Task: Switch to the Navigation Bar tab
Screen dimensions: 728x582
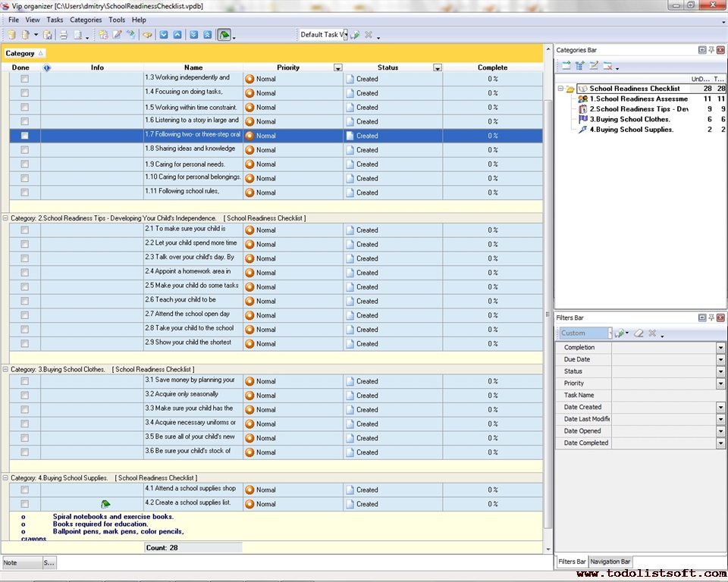Action: tap(610, 562)
